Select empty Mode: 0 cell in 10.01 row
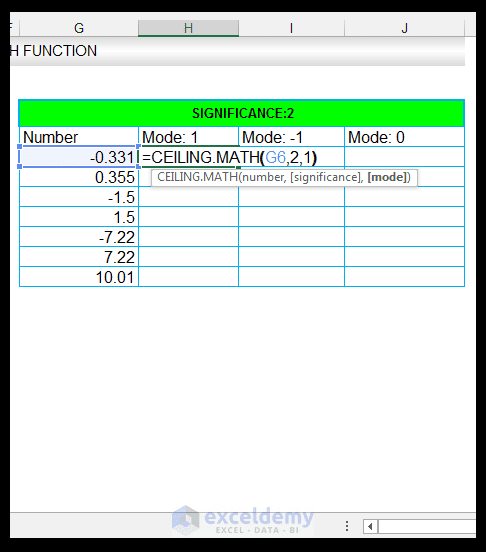The width and height of the screenshot is (486, 552). click(x=404, y=277)
